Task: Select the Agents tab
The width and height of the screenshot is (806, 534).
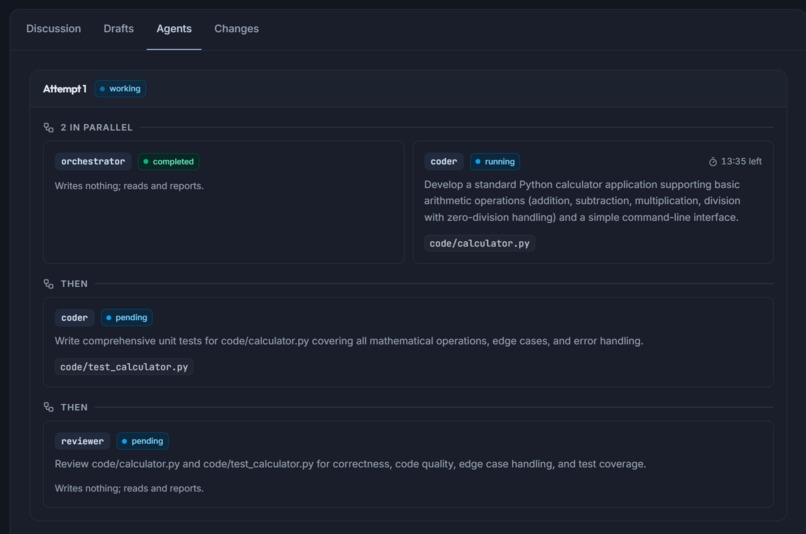Action: point(174,29)
